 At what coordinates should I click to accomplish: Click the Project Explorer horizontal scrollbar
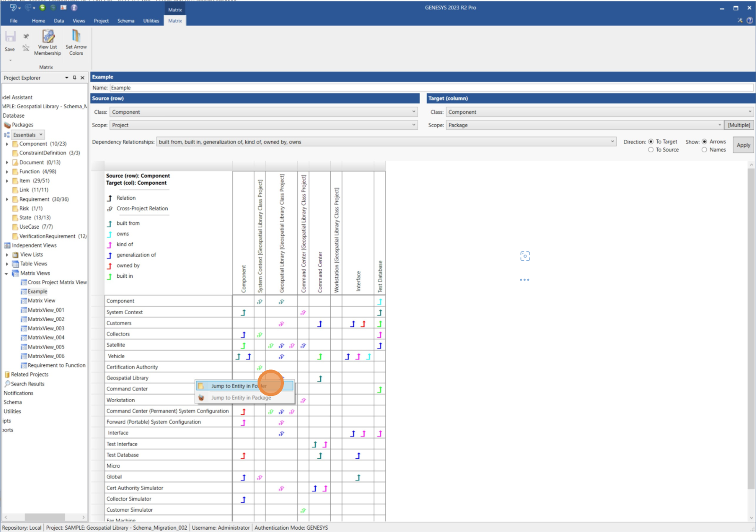click(45, 517)
